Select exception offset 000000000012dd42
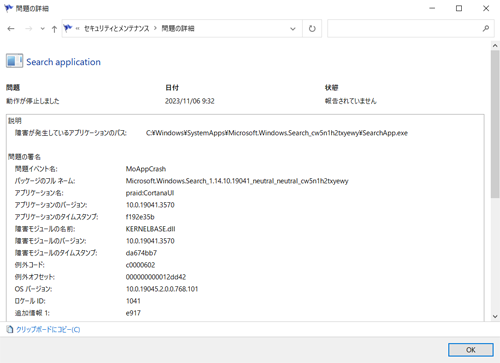Viewport: 500px width, 363px height. pos(156,277)
